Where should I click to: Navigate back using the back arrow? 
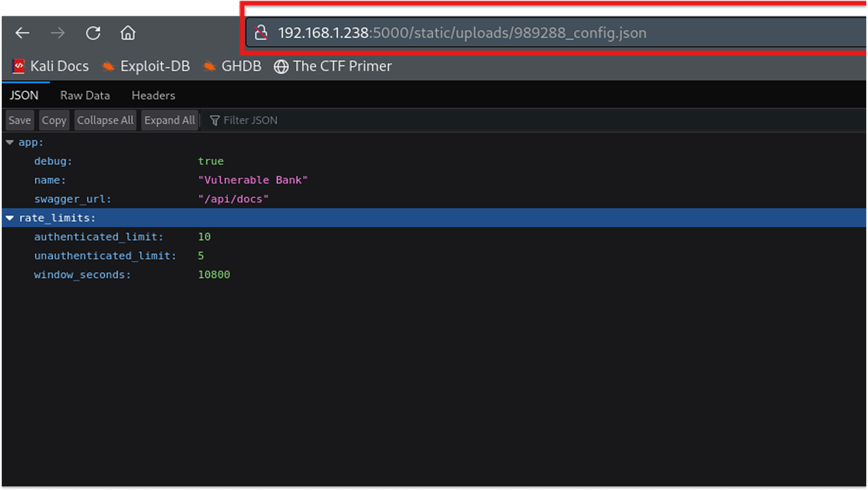(x=23, y=33)
